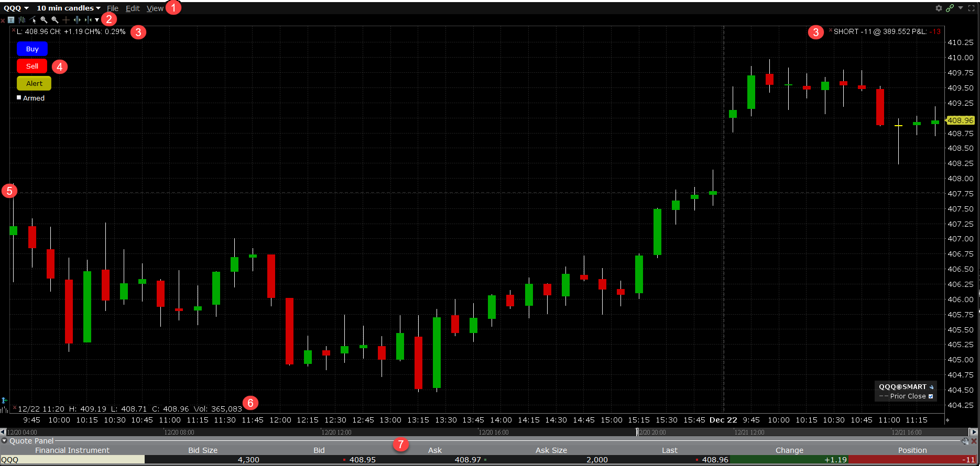Click the timeline scrollbar right arrow
The width and height of the screenshot is (980, 466).
point(974,432)
